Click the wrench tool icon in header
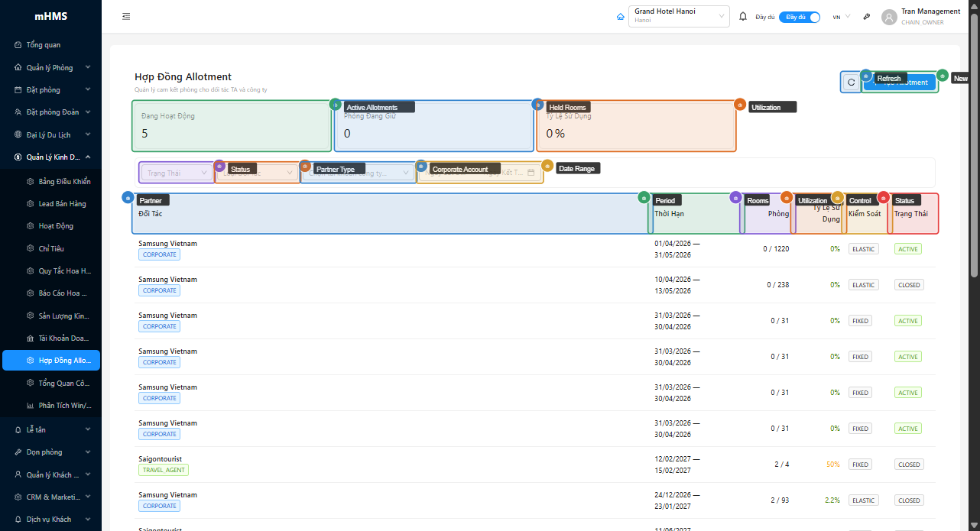Viewport: 980px width, 531px height. pyautogui.click(x=866, y=17)
